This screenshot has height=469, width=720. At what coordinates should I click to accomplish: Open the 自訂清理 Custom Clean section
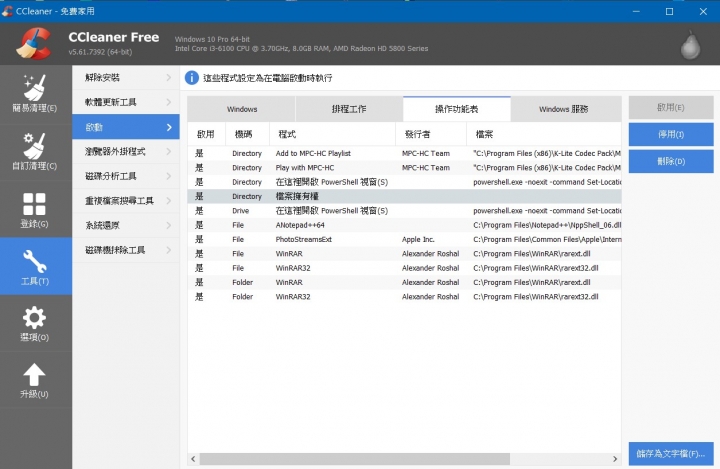[35, 152]
